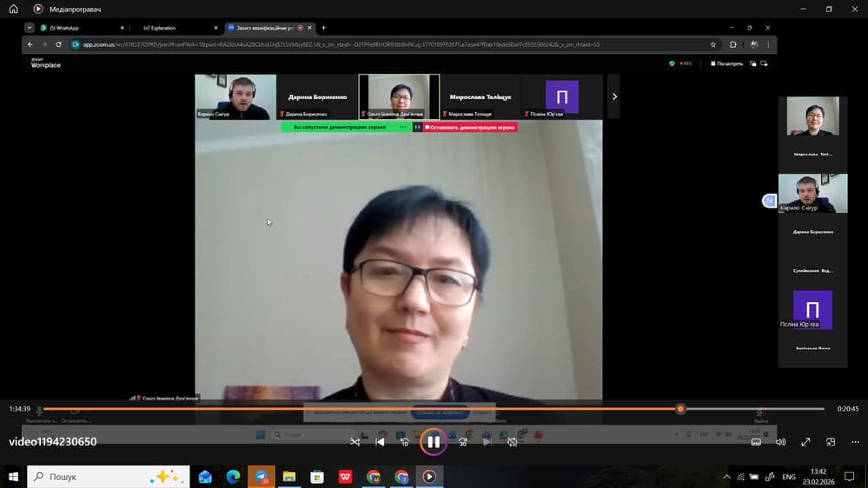Select Kyrylo Sihur's video thumbnail
This screenshot has width=868, height=488.
[235, 96]
